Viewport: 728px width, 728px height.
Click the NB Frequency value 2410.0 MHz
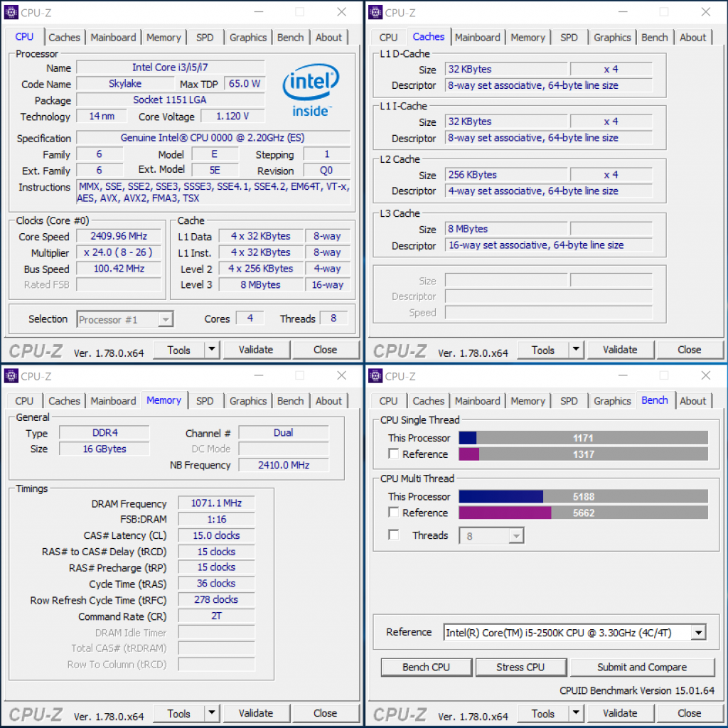(284, 465)
